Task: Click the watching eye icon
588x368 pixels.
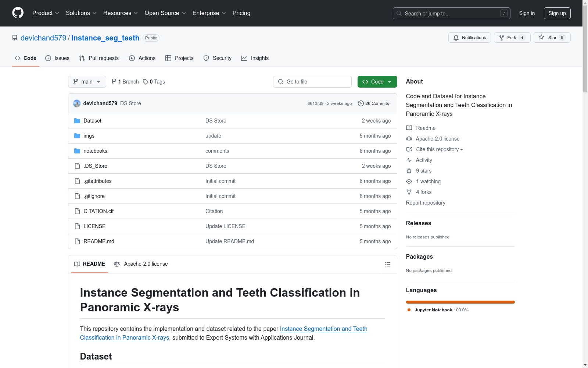Action: tap(409, 181)
